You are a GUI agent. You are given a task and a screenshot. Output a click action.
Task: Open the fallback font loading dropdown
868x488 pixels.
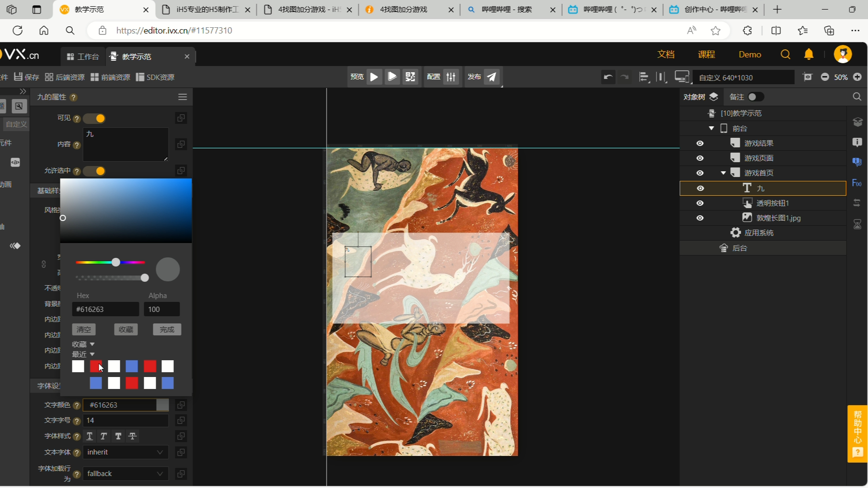click(x=125, y=474)
